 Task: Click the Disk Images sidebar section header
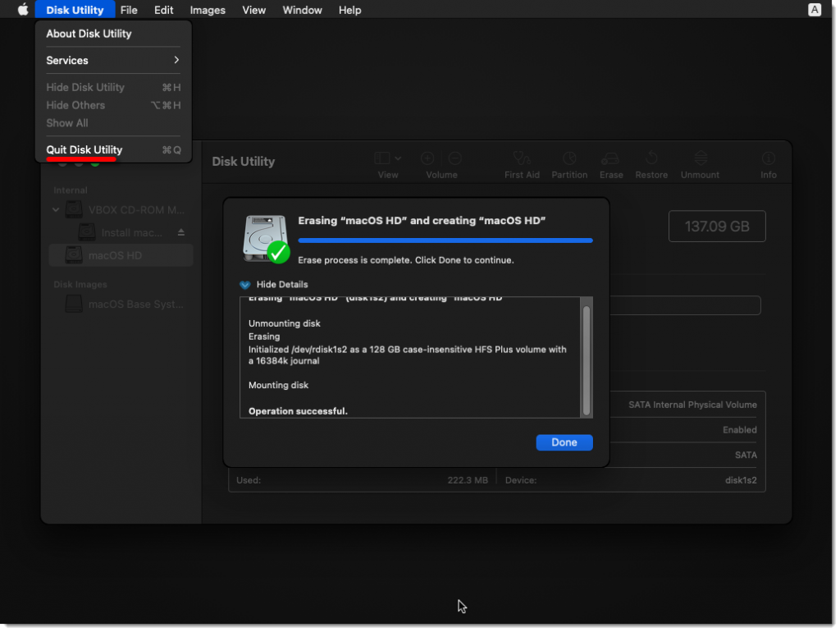[x=80, y=285]
